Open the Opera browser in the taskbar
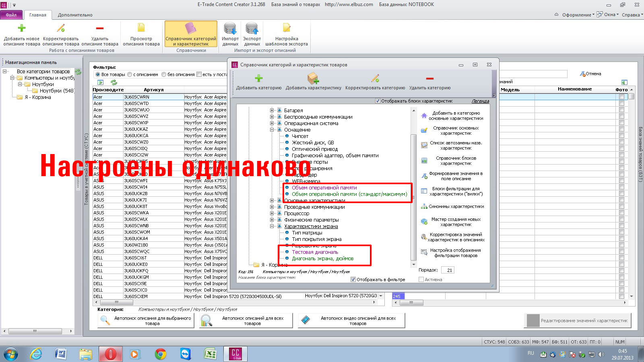 point(110,354)
